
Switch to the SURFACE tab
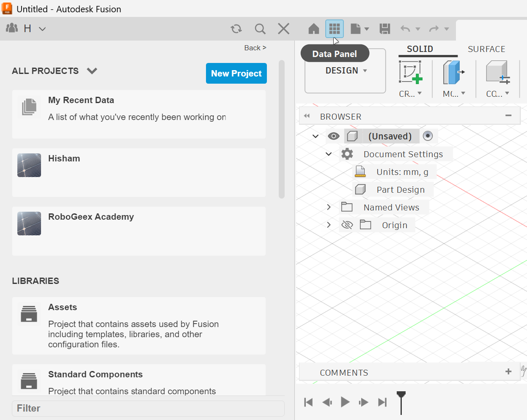pos(486,49)
